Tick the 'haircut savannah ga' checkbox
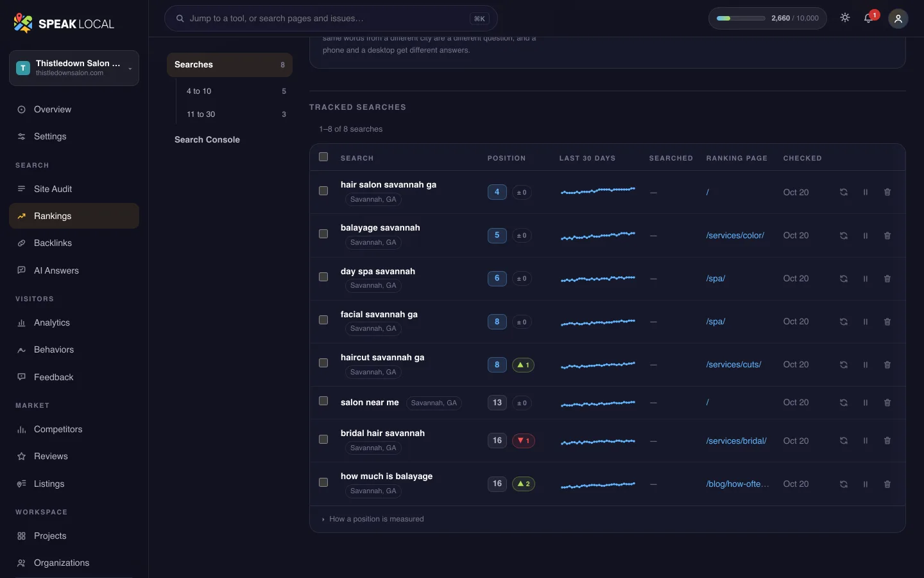Viewport: 924px width, 578px height. pyautogui.click(x=323, y=363)
